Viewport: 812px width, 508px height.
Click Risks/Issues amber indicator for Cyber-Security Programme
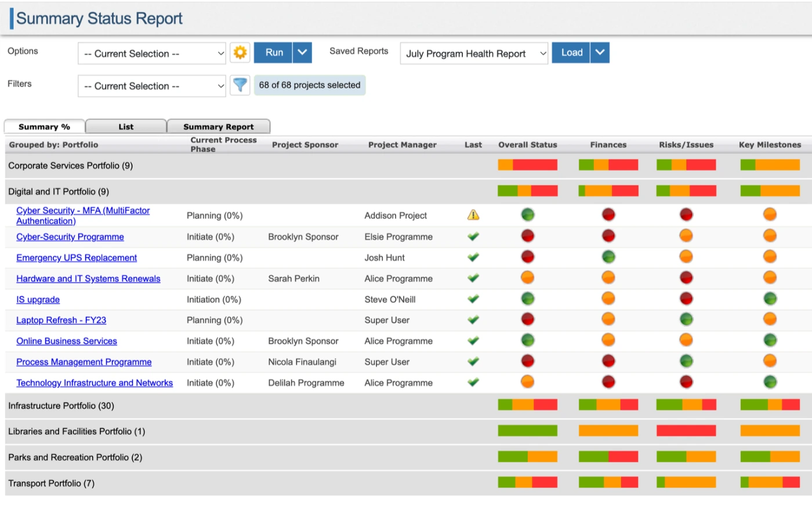(x=686, y=236)
